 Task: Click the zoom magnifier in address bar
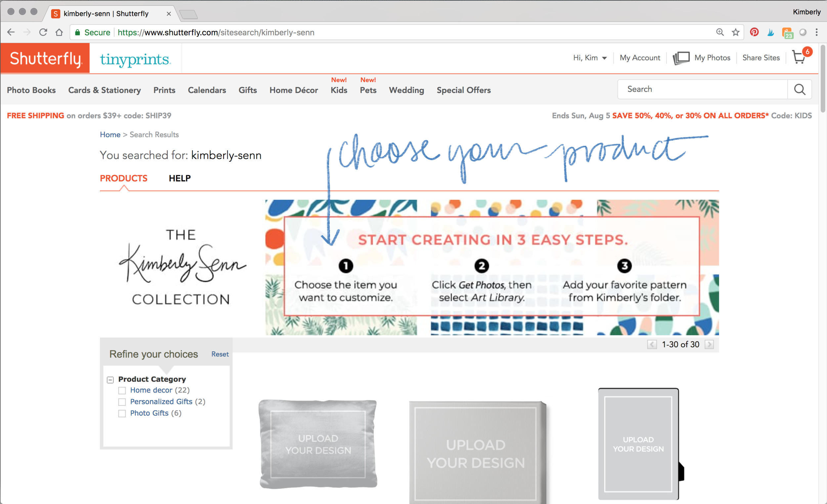pyautogui.click(x=719, y=32)
